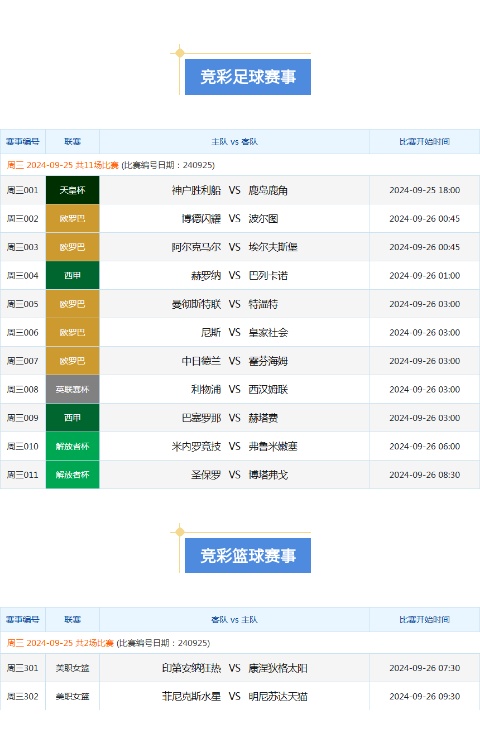Image resolution: width=480 pixels, height=739 pixels.
Task: Click the 主队 vs 客队 column header
Action: [234, 141]
